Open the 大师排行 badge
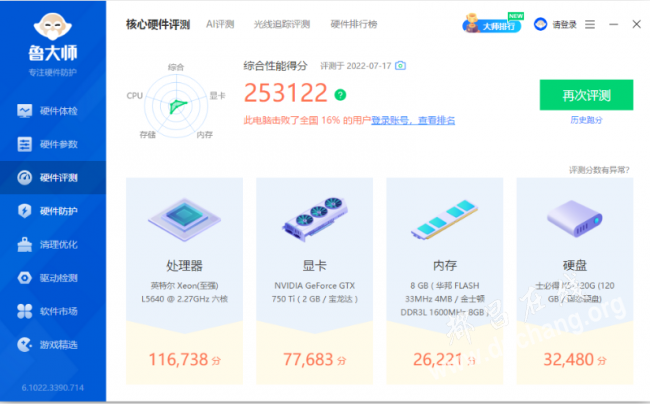 pyautogui.click(x=492, y=24)
